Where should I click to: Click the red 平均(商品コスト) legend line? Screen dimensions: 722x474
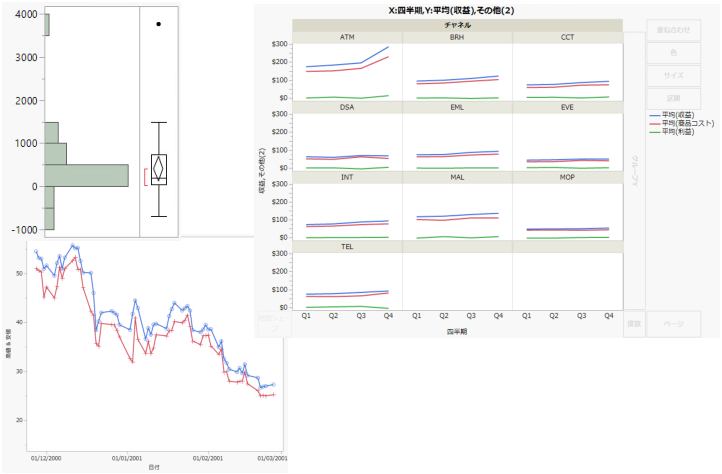(x=654, y=123)
